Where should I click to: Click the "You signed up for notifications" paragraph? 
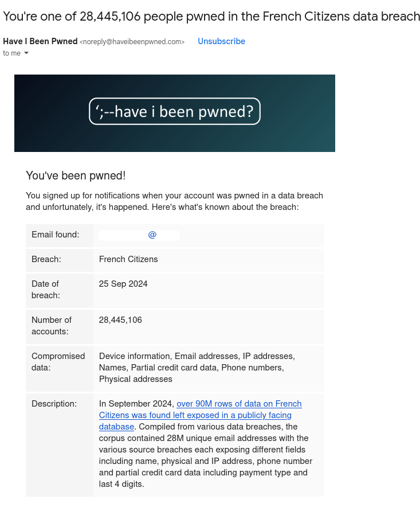(x=174, y=201)
